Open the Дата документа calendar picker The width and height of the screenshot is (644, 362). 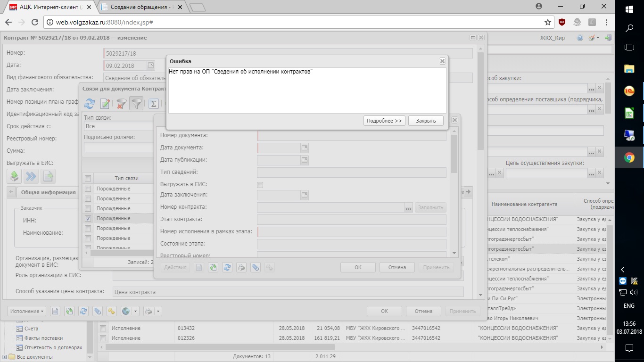[x=305, y=148]
